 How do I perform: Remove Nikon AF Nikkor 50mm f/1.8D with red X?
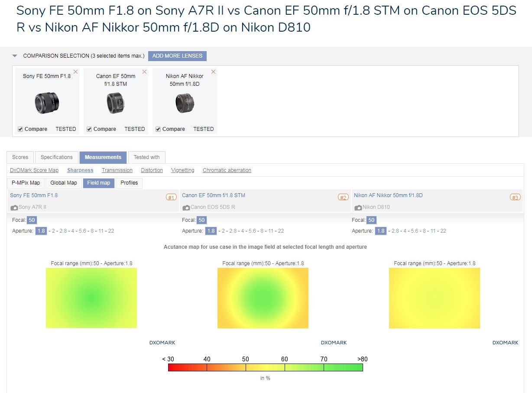(213, 72)
